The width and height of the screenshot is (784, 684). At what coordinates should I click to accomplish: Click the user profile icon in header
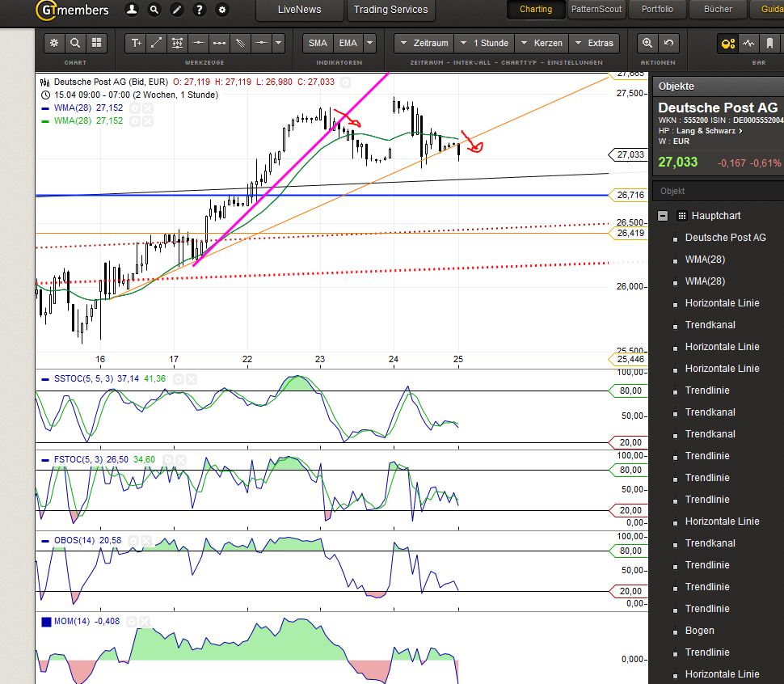(132, 10)
